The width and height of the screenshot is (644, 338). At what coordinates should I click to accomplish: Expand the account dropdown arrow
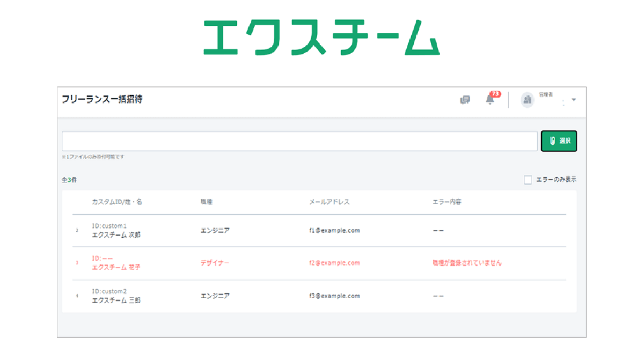(x=574, y=100)
